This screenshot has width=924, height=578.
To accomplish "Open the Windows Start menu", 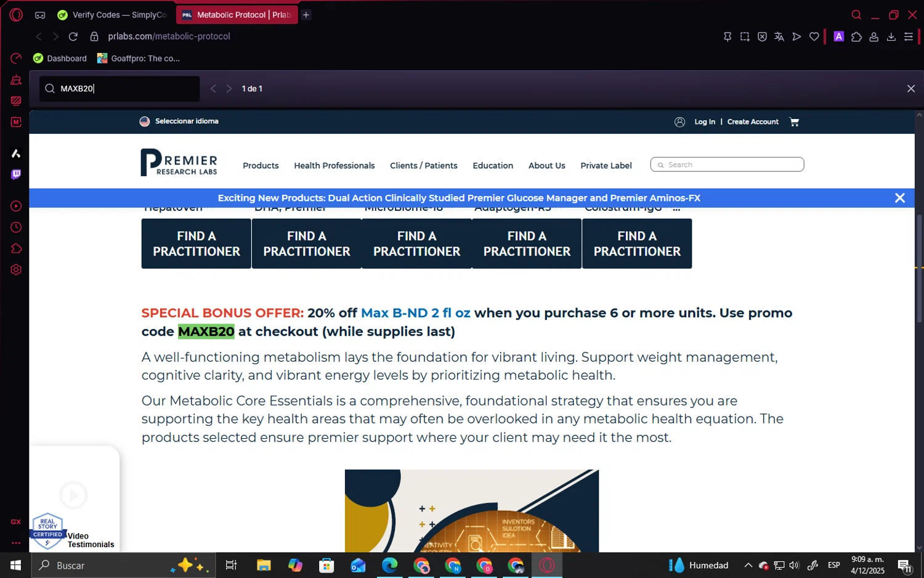I will coord(15,565).
